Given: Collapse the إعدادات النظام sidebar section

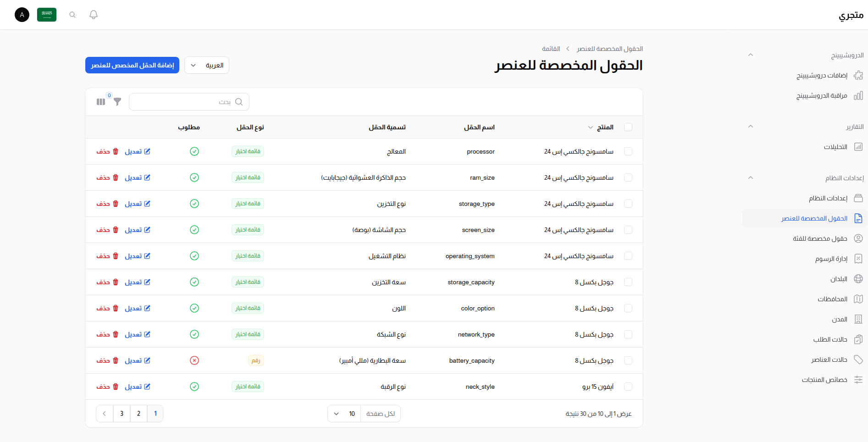Looking at the screenshot, I should pyautogui.click(x=751, y=177).
